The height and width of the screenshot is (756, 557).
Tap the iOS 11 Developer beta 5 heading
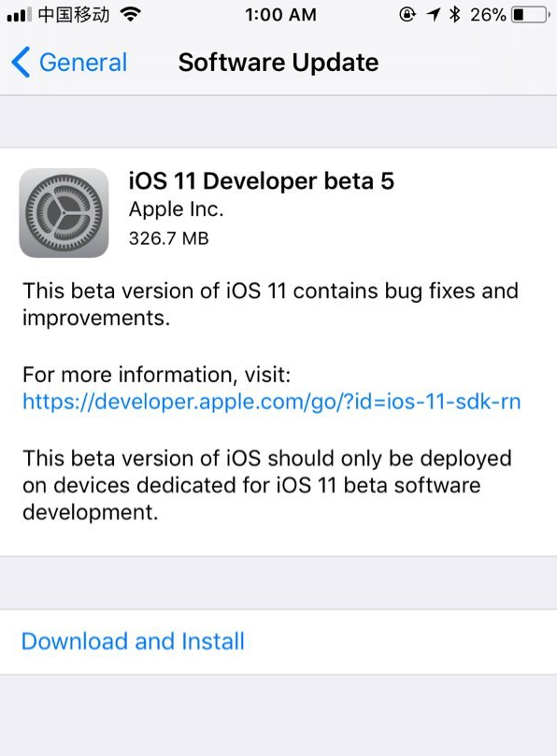tap(262, 181)
